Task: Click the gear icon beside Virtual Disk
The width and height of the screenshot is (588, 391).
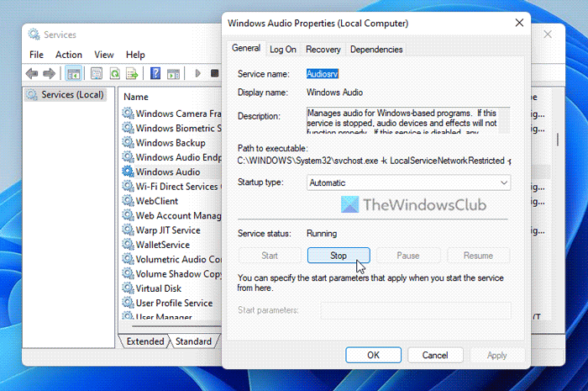Action: 128,288
